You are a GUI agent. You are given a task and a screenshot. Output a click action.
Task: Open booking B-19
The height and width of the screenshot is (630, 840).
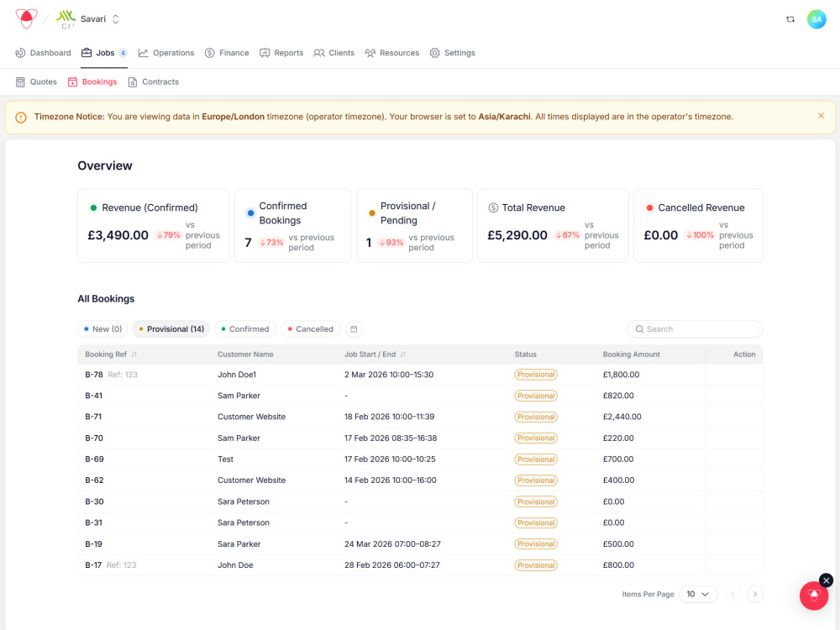tap(94, 543)
